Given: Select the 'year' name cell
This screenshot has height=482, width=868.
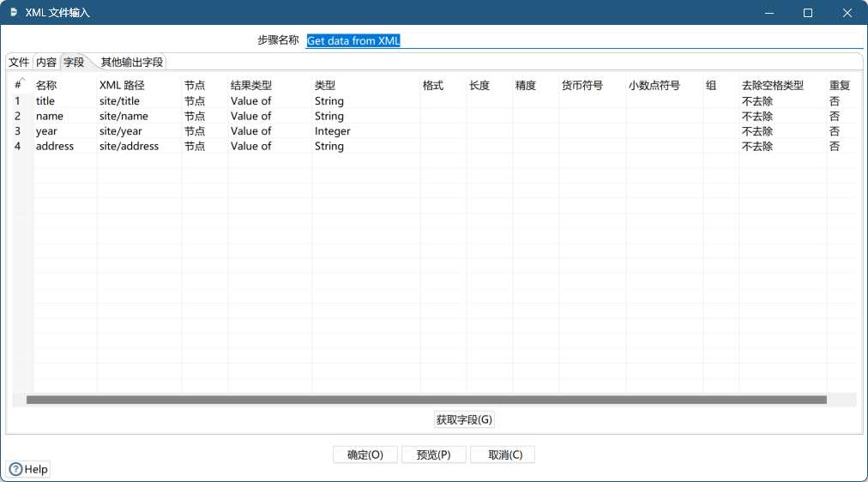Looking at the screenshot, I should (x=65, y=130).
